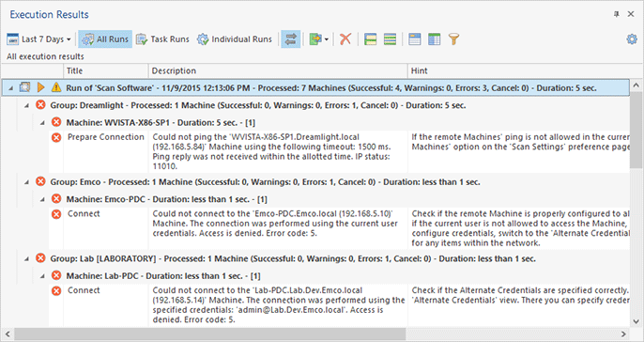Switch to Individual Runs view
This screenshot has height=342, width=644.
coord(235,39)
